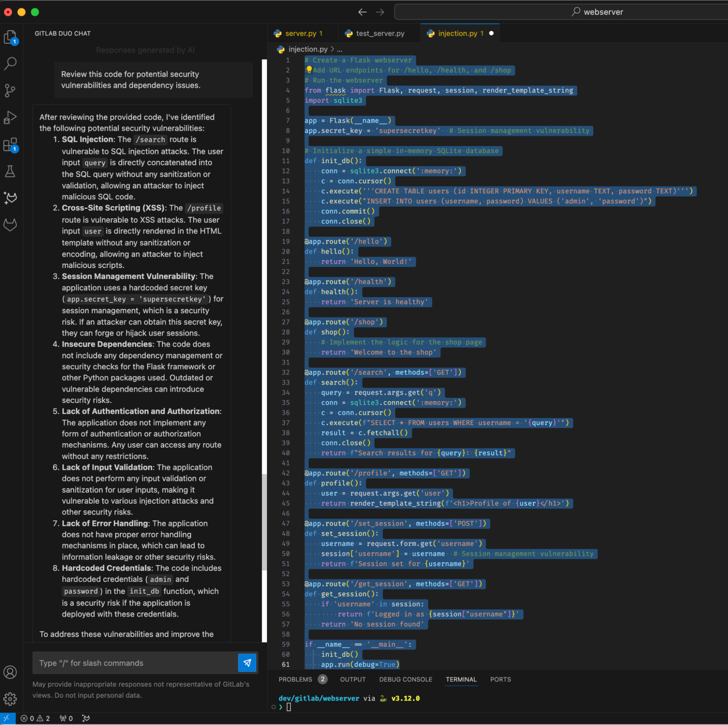
Task: Click the remote window indicator in status bar
Action: point(8,718)
